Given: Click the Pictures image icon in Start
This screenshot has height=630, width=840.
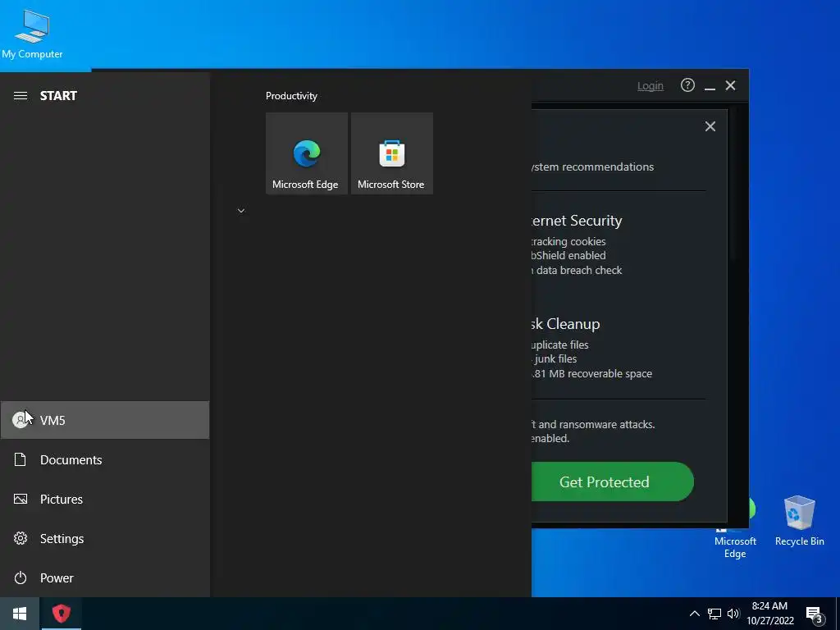Looking at the screenshot, I should pyautogui.click(x=21, y=499).
